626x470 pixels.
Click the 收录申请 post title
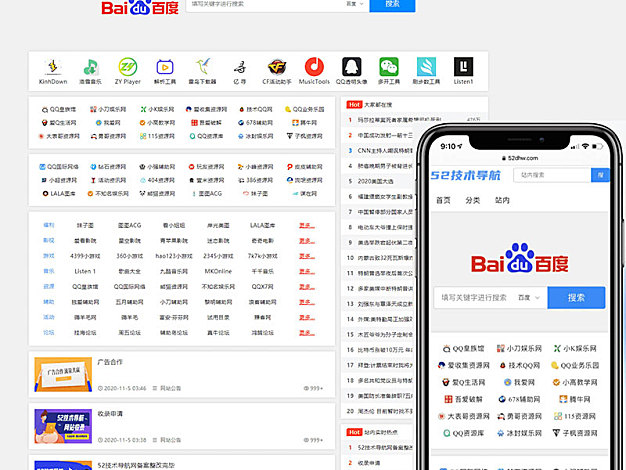click(x=110, y=414)
